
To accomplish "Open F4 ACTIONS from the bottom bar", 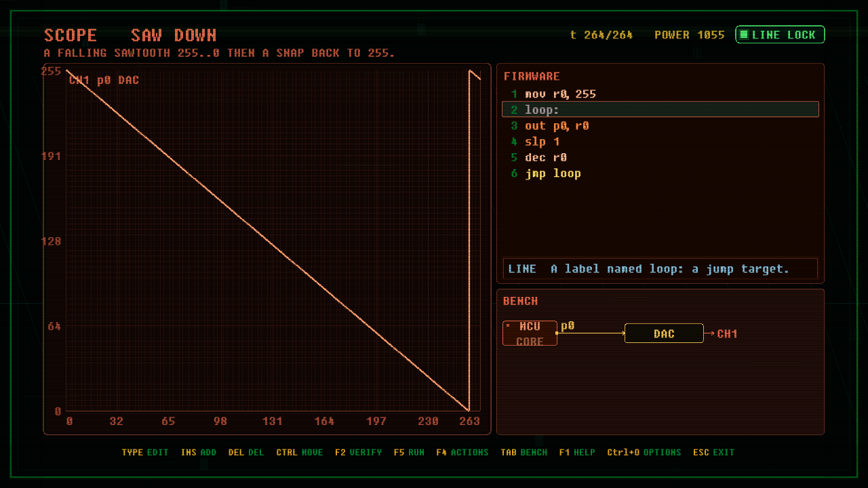I will 462,452.
